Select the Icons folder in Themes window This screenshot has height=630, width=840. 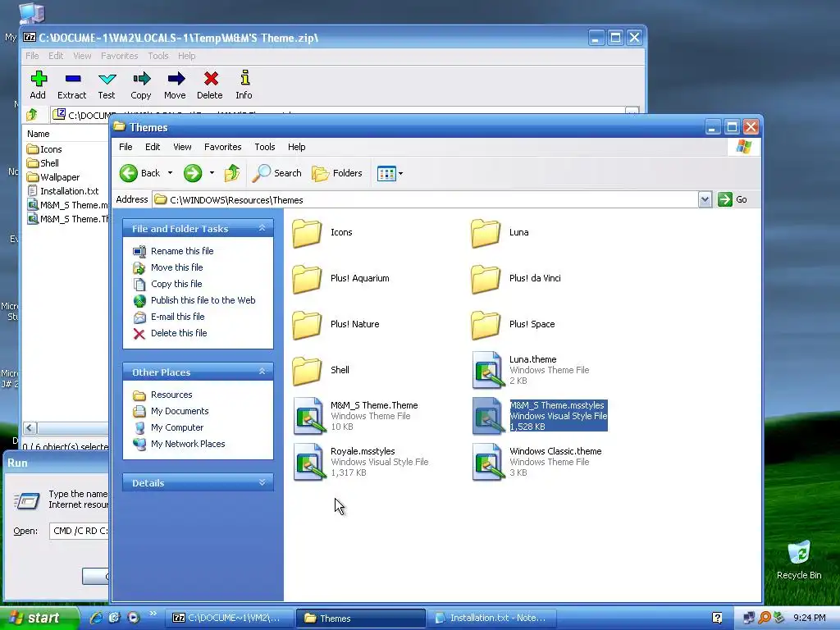click(x=322, y=232)
